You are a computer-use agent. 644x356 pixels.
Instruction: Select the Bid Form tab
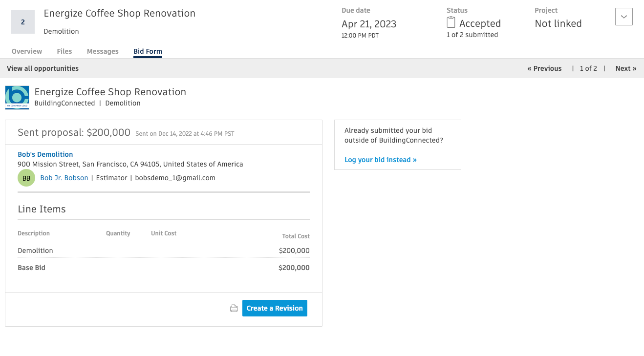click(x=148, y=51)
